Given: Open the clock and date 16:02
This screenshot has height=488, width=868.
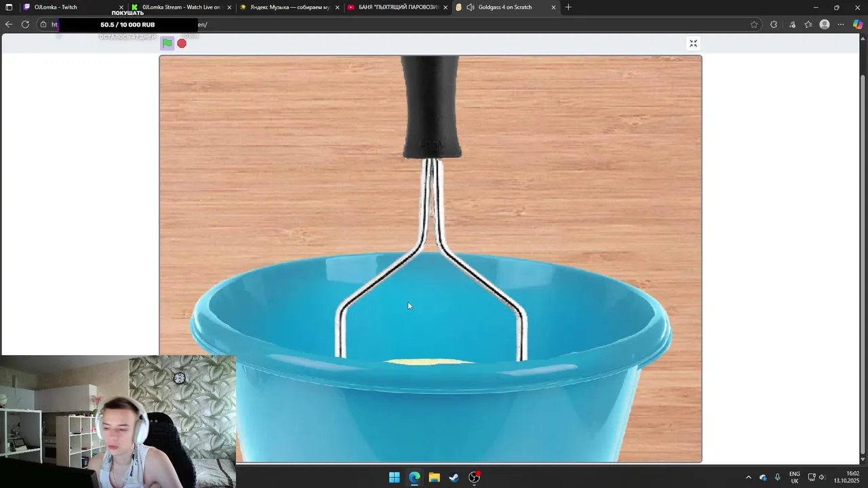Looking at the screenshot, I should 846,477.
